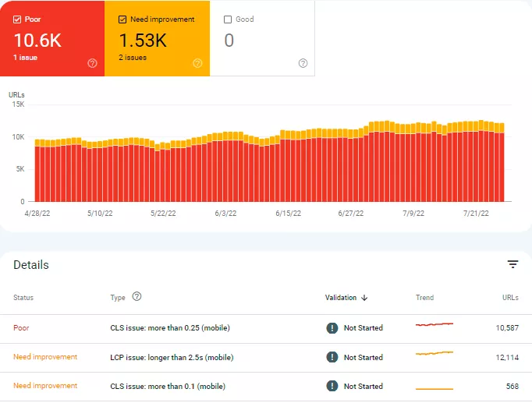Click the 1.53K Need improvement count

click(x=143, y=41)
